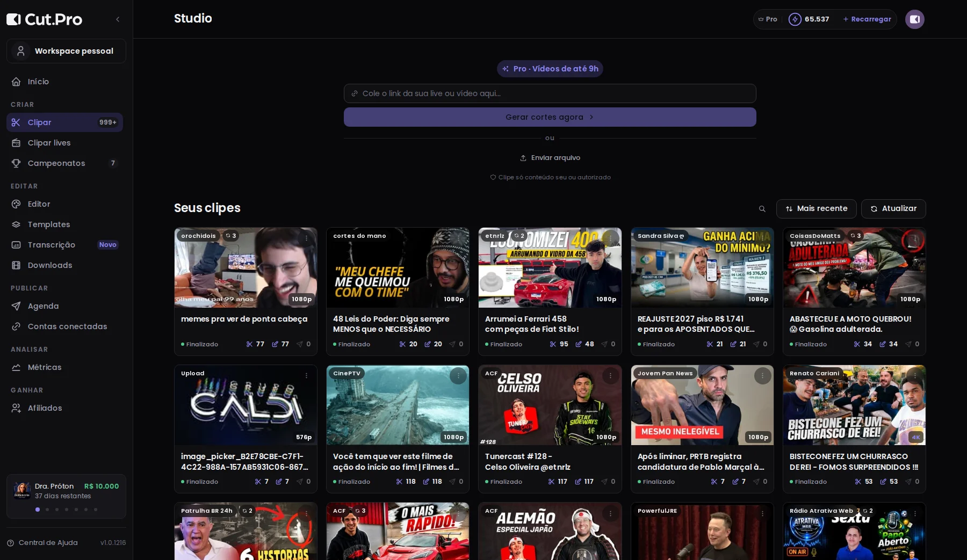Open options menu on Tunercast Celso Oliveira card
Viewport: 967px width, 560px height.
[610, 376]
